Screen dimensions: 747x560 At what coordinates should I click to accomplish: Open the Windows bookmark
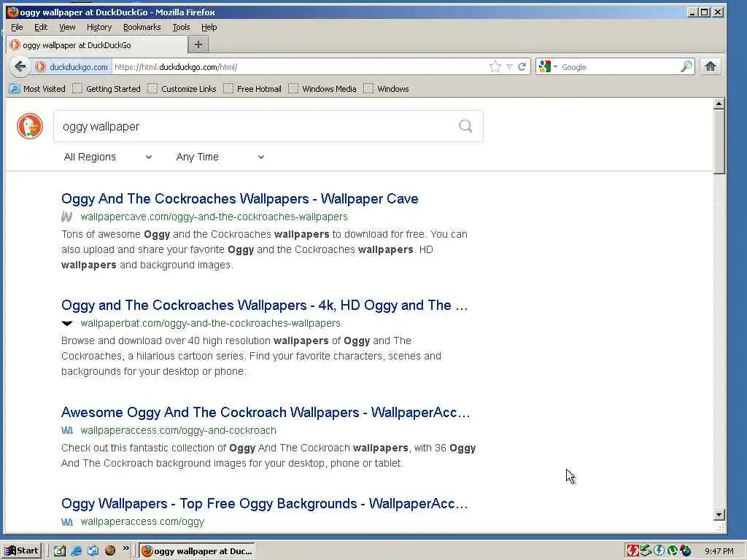(x=387, y=88)
